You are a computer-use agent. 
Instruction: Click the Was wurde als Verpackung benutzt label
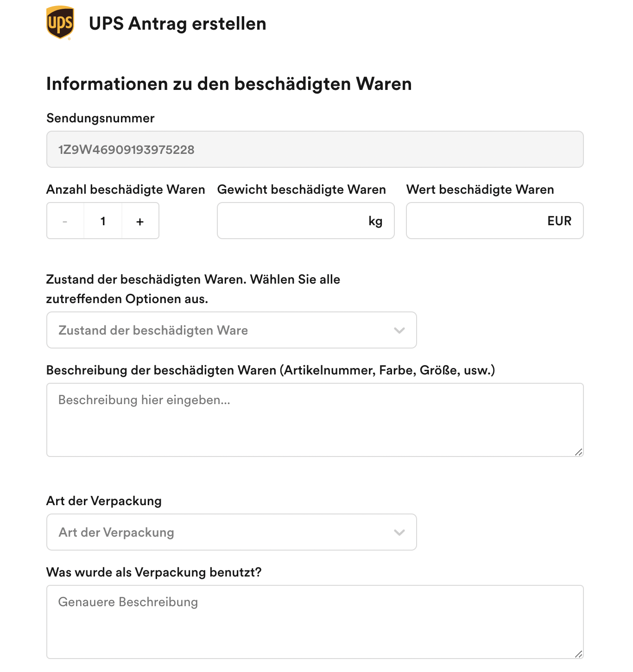[154, 572]
